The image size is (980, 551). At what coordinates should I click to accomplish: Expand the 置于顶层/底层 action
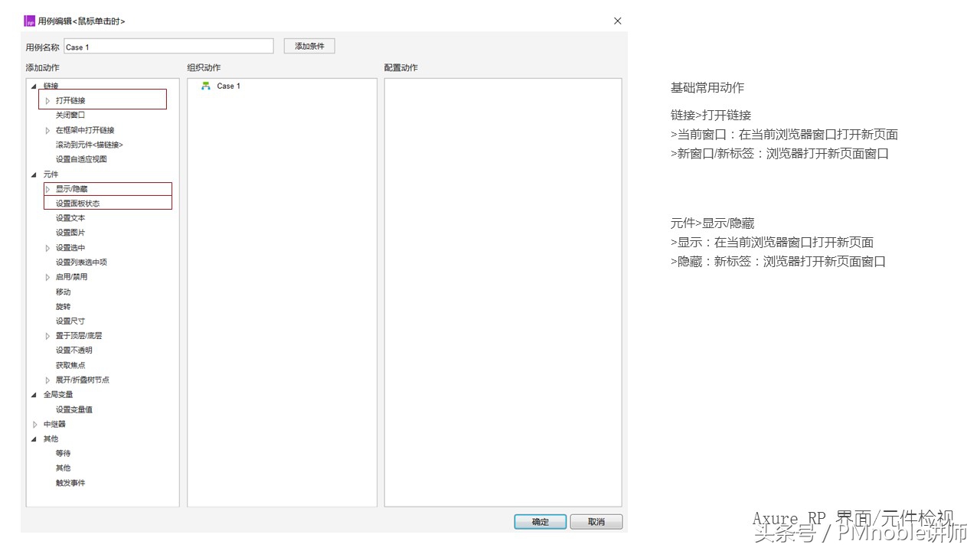[x=47, y=335]
